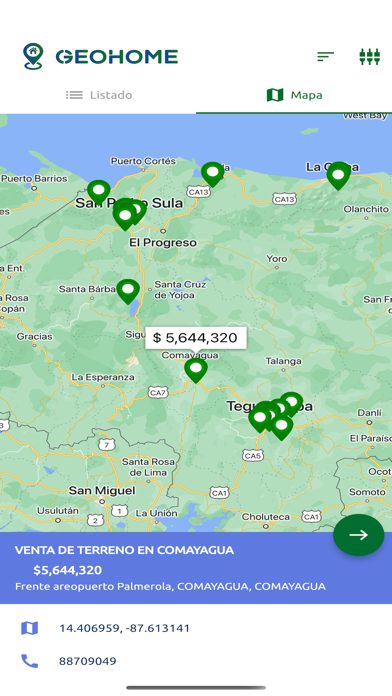
Task: Tap the CA5 highway shield
Action: (x=253, y=455)
